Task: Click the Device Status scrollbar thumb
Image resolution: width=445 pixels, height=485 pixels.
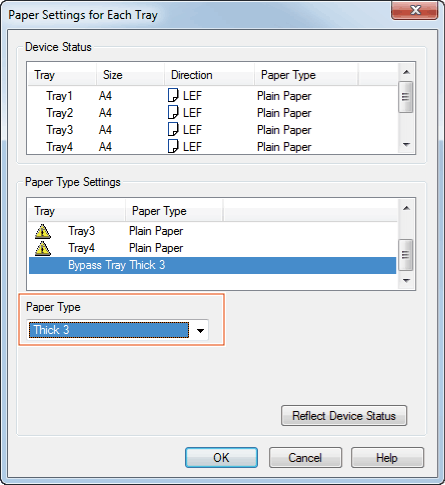Action: (x=406, y=97)
